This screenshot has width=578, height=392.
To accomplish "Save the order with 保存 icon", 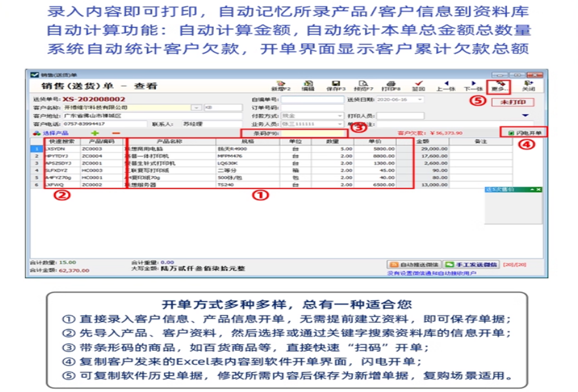I will [x=335, y=85].
